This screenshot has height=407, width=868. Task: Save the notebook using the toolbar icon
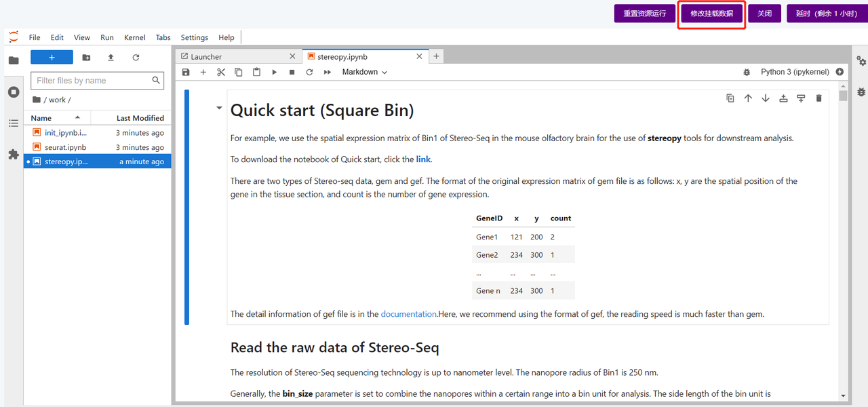(x=186, y=72)
